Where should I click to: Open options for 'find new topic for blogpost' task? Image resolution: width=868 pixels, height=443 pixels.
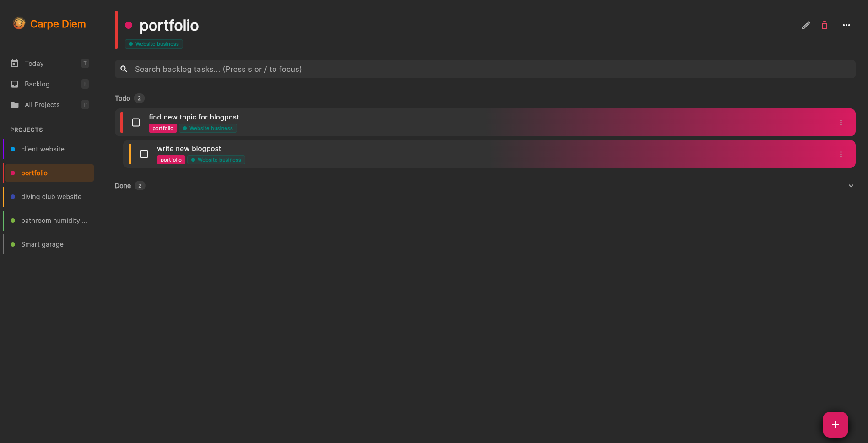click(x=841, y=123)
